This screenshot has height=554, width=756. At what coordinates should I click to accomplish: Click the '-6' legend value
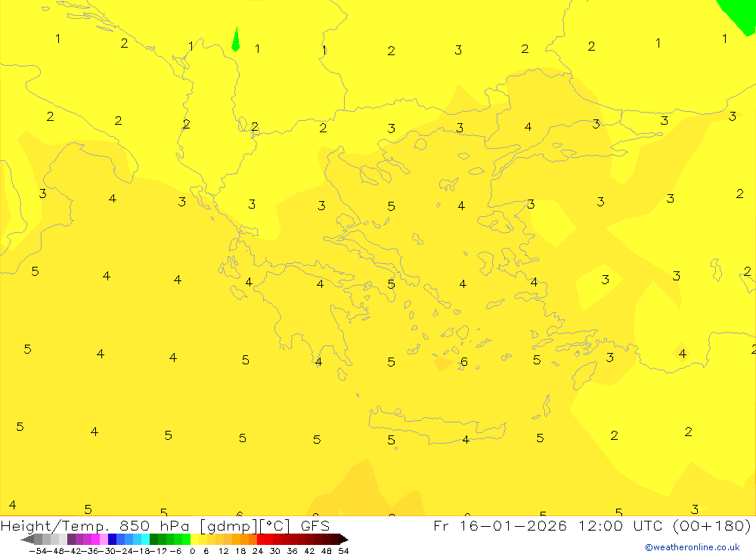tap(175, 551)
